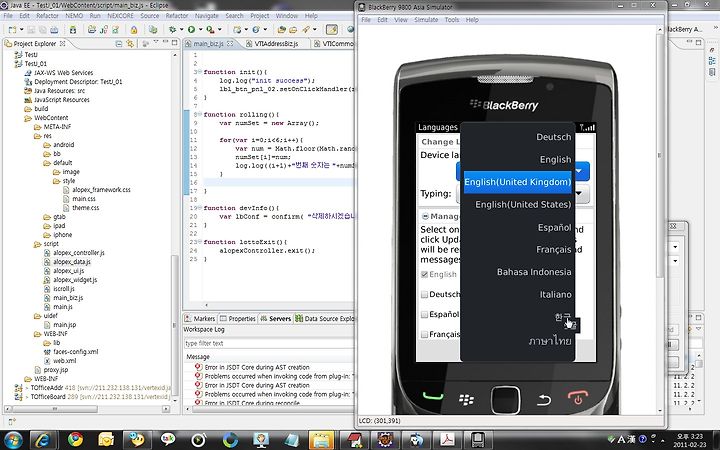Tap the trackpad button on the BlackBerry

coord(505,400)
